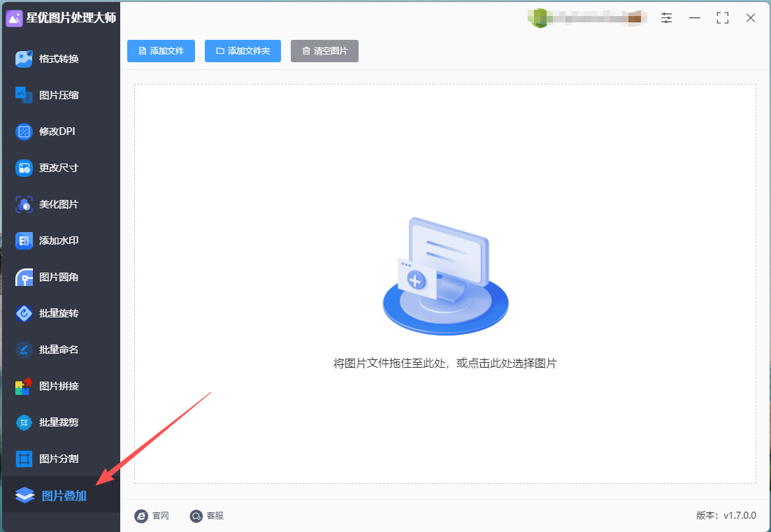Click the monitor upload illustration

tap(445, 276)
